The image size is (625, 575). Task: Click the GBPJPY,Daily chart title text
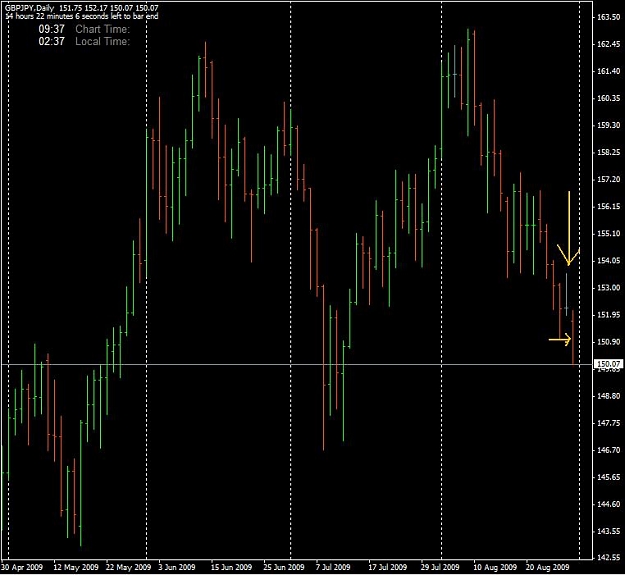pos(29,8)
